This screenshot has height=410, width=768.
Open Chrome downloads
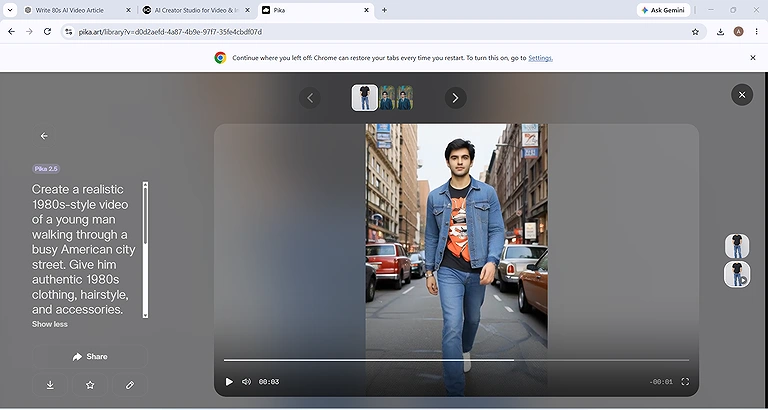click(x=720, y=32)
